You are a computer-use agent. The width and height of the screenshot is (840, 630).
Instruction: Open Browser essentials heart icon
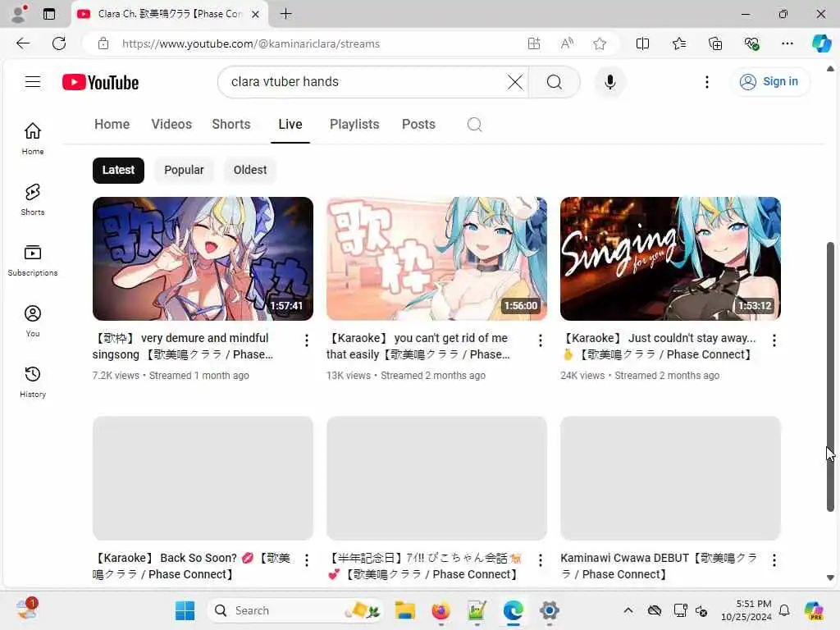point(751,43)
